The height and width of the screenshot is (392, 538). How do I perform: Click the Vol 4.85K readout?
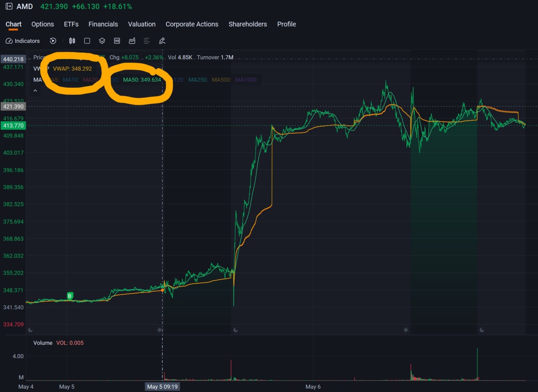pos(180,57)
